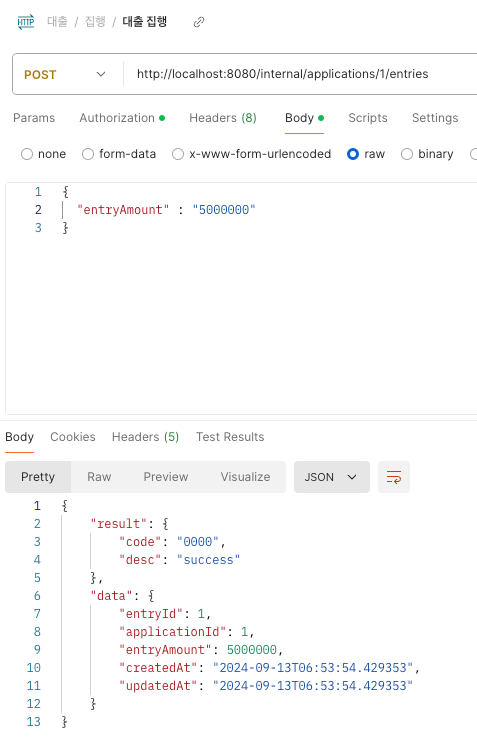Switch response view to Visualize
The height and width of the screenshot is (749, 477).
coord(245,477)
